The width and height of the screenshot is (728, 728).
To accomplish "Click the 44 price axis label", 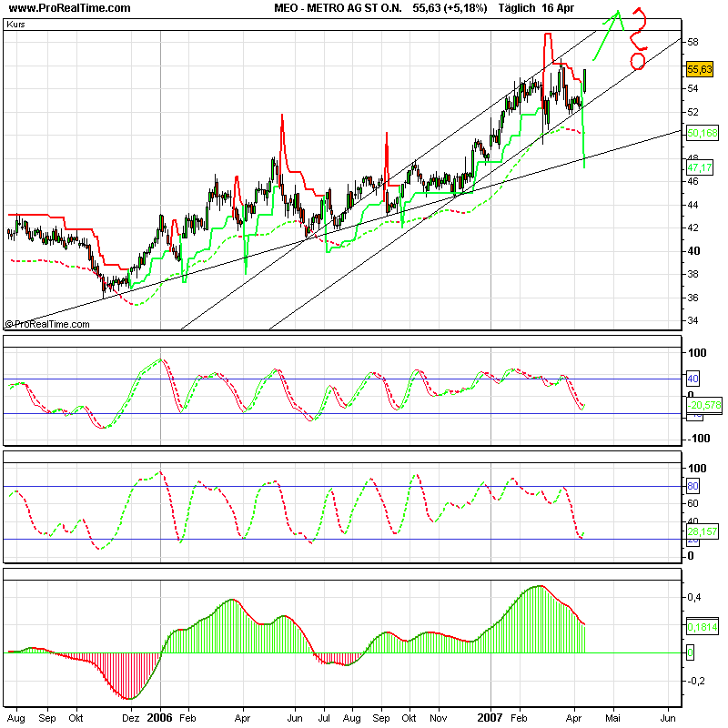I will pyautogui.click(x=693, y=205).
